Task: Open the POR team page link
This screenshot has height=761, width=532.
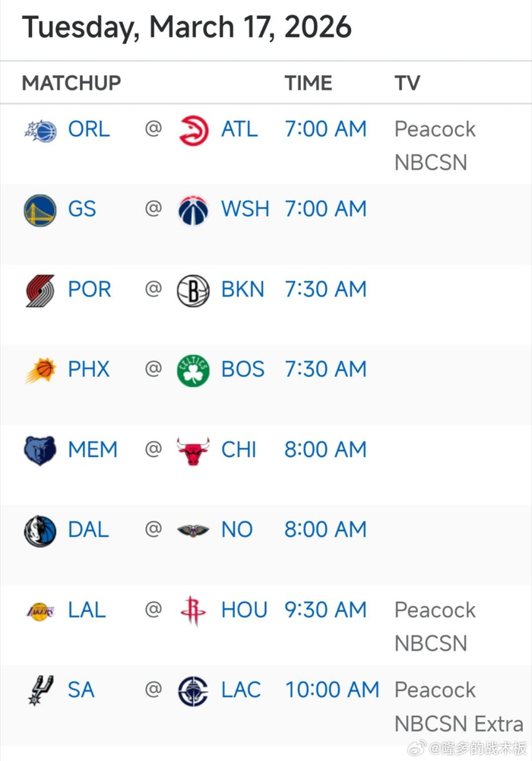Action: [x=89, y=289]
